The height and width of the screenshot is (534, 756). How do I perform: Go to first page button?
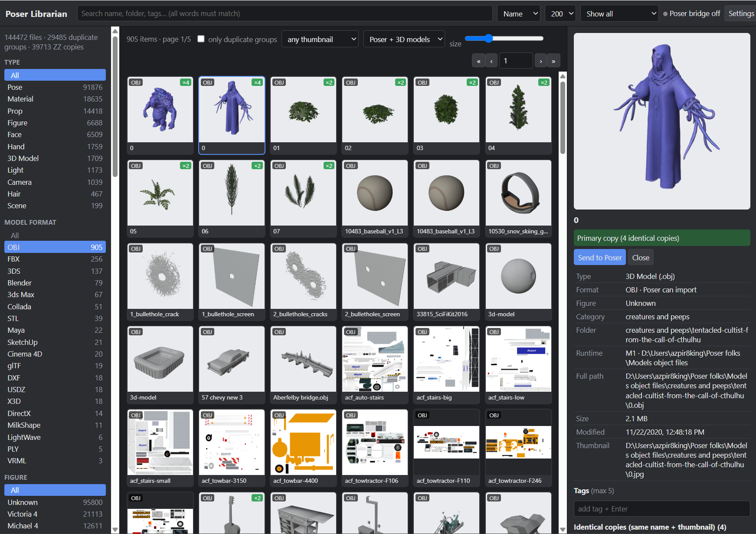(478, 61)
